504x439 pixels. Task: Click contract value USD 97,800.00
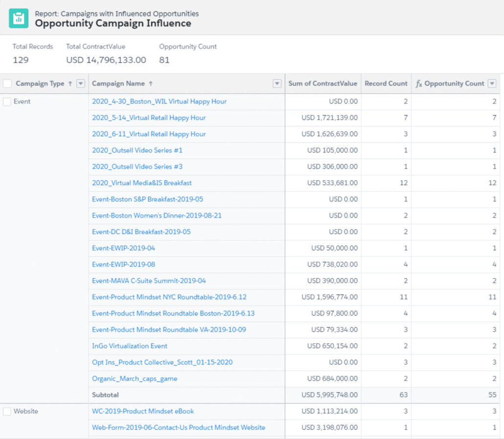(334, 313)
